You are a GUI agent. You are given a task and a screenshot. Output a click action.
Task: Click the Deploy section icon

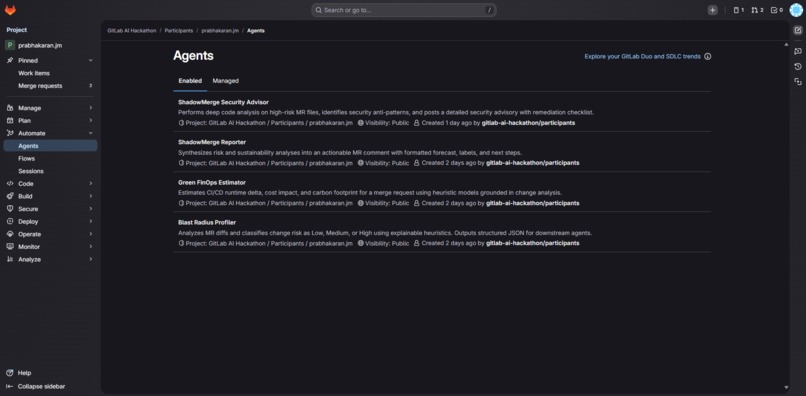(x=10, y=222)
